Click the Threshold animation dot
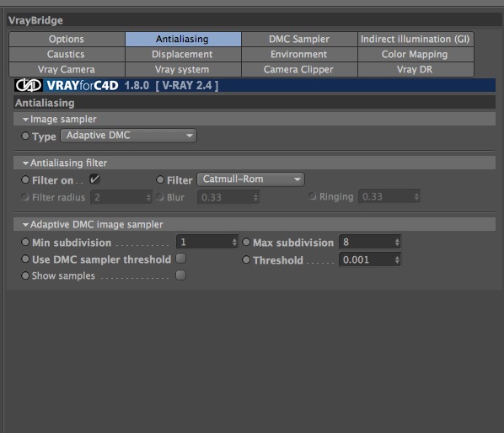 pyautogui.click(x=246, y=259)
